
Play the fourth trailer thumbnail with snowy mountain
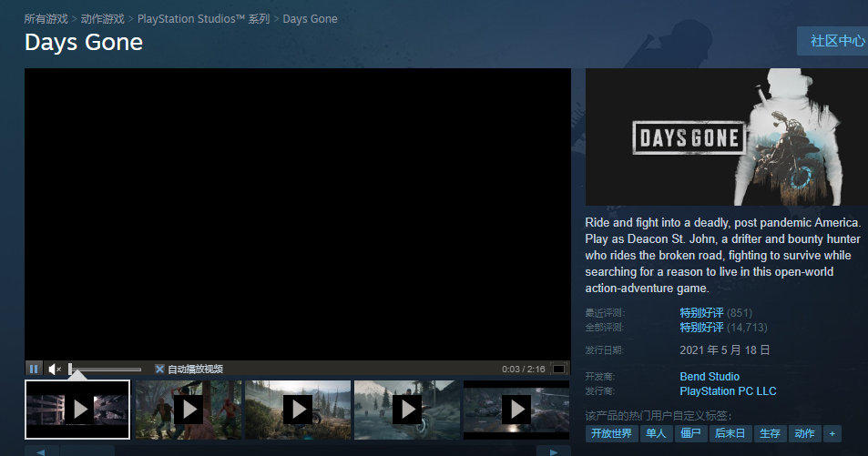(x=407, y=410)
